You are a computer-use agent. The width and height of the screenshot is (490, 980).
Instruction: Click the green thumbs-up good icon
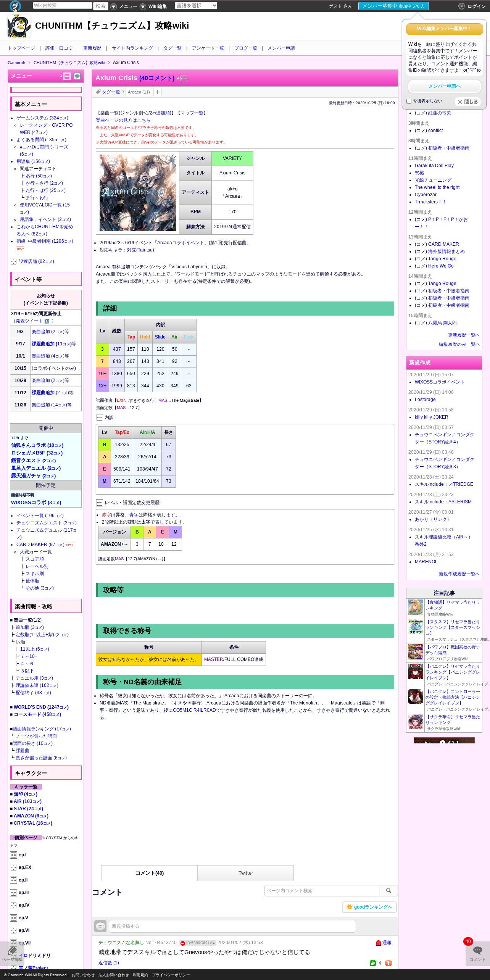373,963
